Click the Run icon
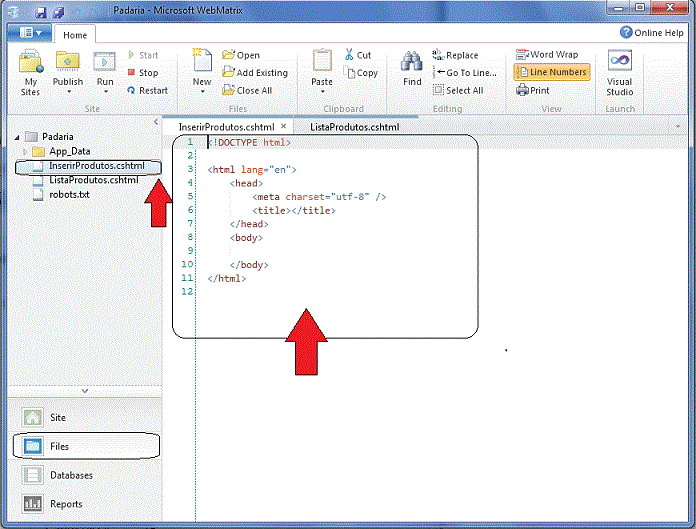The height and width of the screenshot is (529, 696). [105, 62]
